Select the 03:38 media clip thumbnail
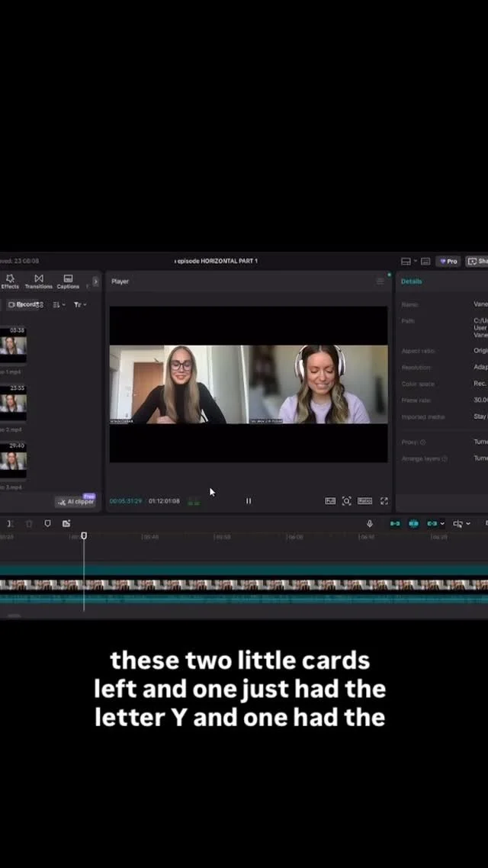This screenshot has height=868, width=488. tap(13, 344)
